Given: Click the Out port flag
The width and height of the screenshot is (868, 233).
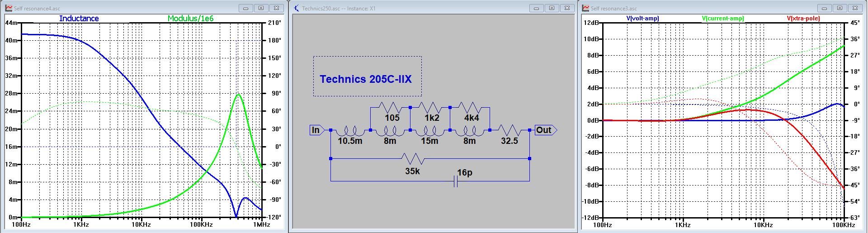Looking at the screenshot, I should pyautogui.click(x=545, y=130).
